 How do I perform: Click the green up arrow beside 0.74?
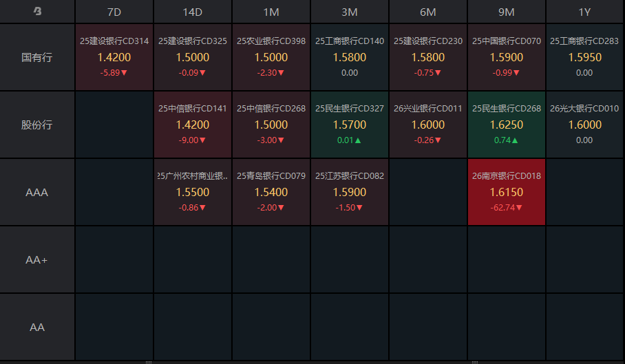tap(516, 140)
